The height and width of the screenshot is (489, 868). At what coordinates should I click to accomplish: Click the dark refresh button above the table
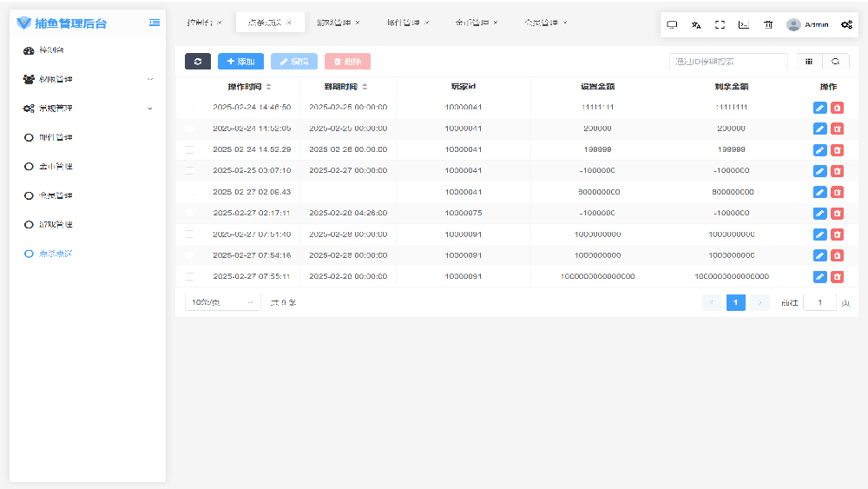pos(198,62)
